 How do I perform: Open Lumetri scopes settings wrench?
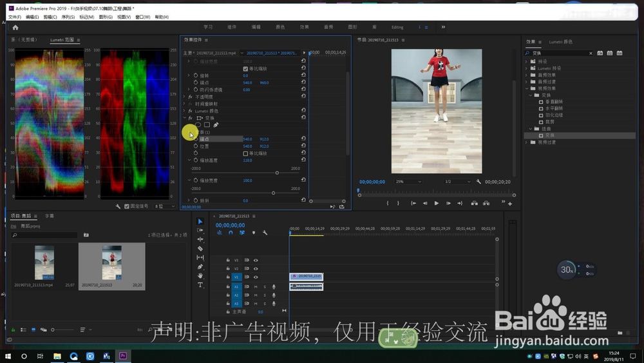coord(118,206)
